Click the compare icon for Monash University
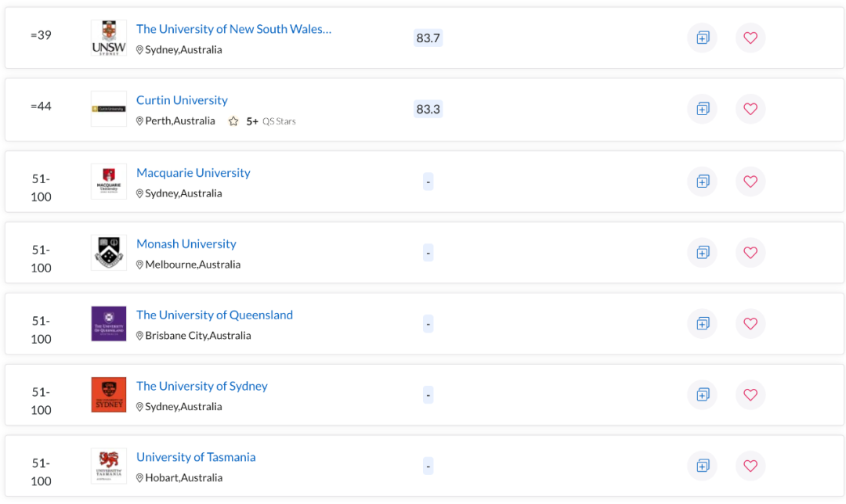The width and height of the screenshot is (846, 504). point(702,252)
